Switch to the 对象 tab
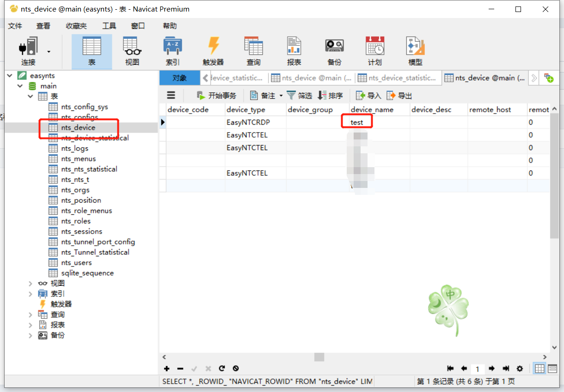564x392 pixels. (179, 78)
